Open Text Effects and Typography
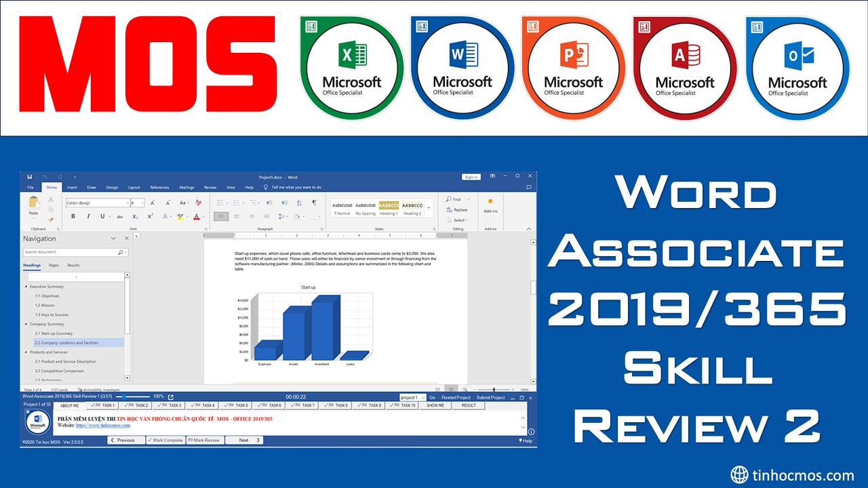868x488 pixels. pyautogui.click(x=164, y=216)
